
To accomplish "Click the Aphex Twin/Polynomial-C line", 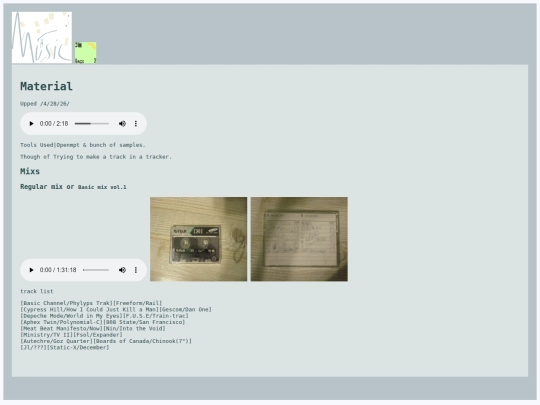I will click(x=103, y=322).
